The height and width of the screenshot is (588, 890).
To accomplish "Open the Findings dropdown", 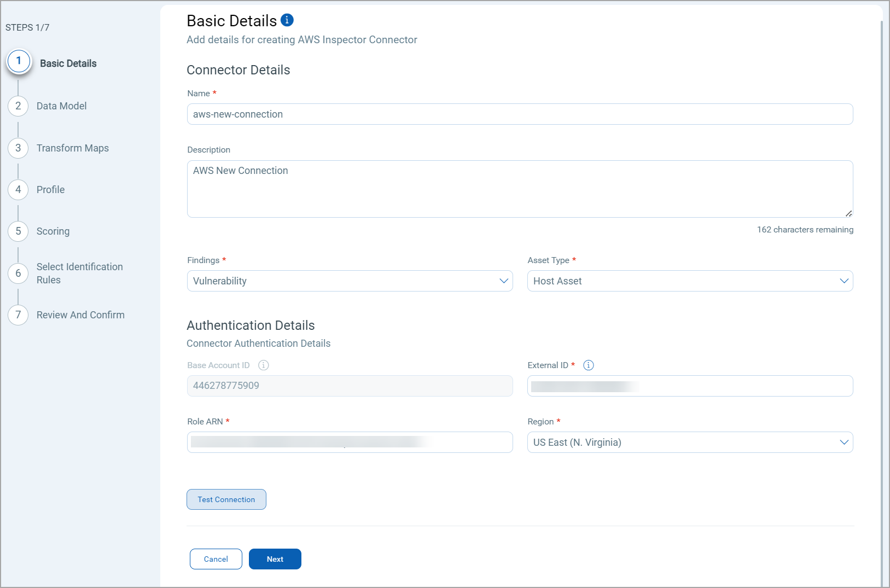I will pyautogui.click(x=350, y=281).
